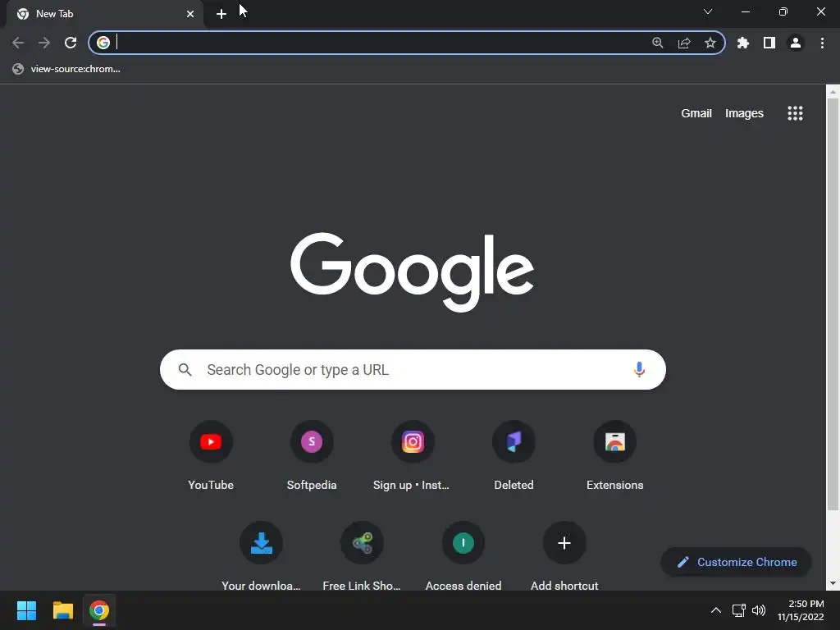Start voice search with the microphone
Image resolution: width=840 pixels, height=630 pixels.
(x=639, y=369)
